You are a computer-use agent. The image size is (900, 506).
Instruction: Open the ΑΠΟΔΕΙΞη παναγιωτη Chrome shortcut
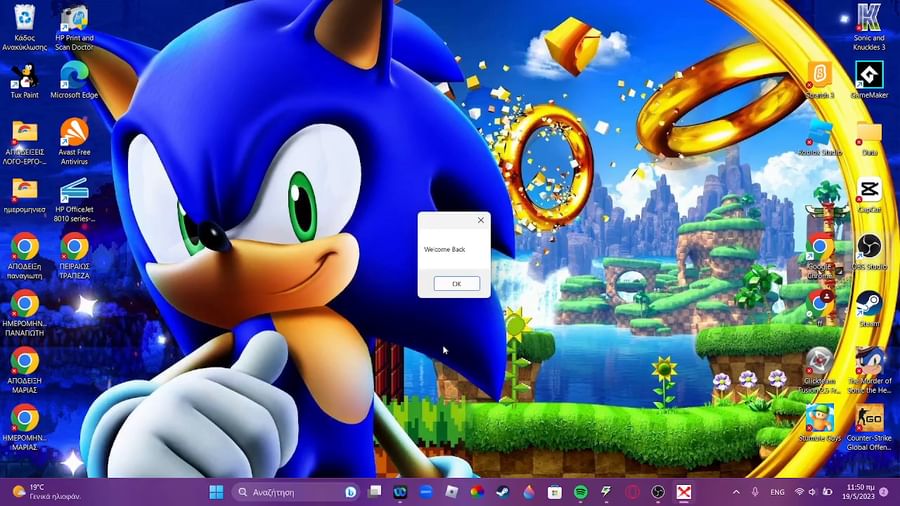pyautogui.click(x=25, y=256)
